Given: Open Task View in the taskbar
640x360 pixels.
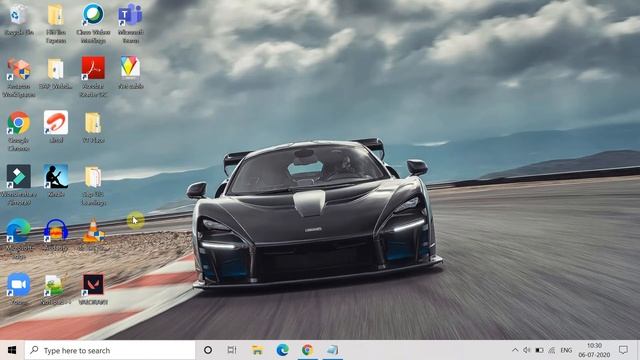Looking at the screenshot, I should 232,350.
